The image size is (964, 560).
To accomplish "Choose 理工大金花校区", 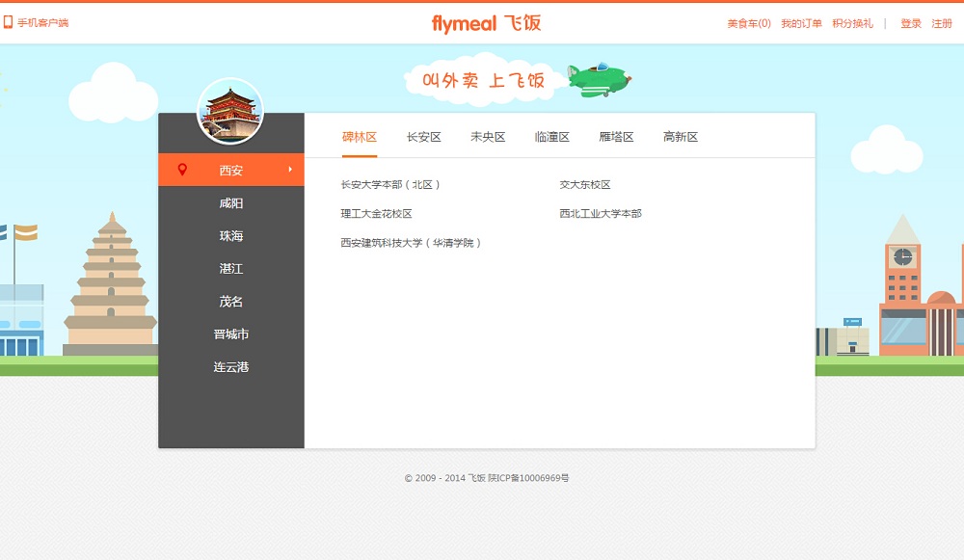I will pos(376,213).
